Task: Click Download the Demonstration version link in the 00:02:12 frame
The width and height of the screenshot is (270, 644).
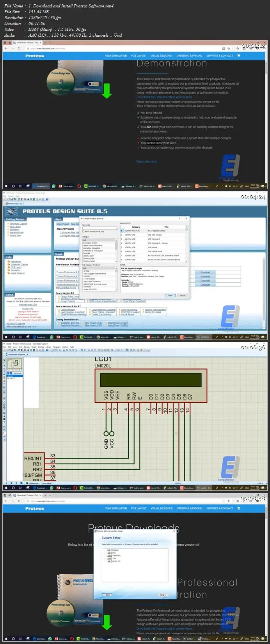Action: click(x=164, y=97)
